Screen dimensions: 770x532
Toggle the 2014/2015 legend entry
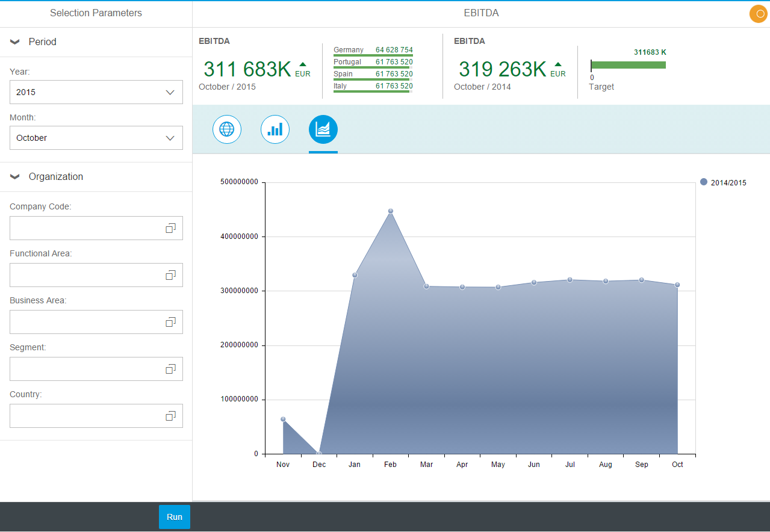723,182
